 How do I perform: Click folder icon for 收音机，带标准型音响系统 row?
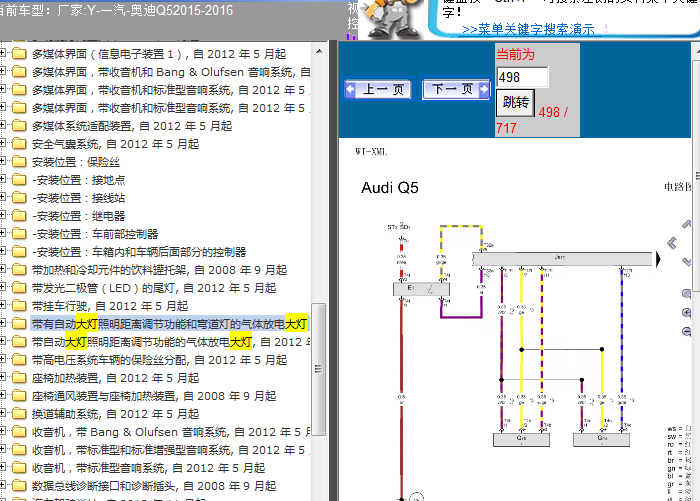tap(19, 468)
